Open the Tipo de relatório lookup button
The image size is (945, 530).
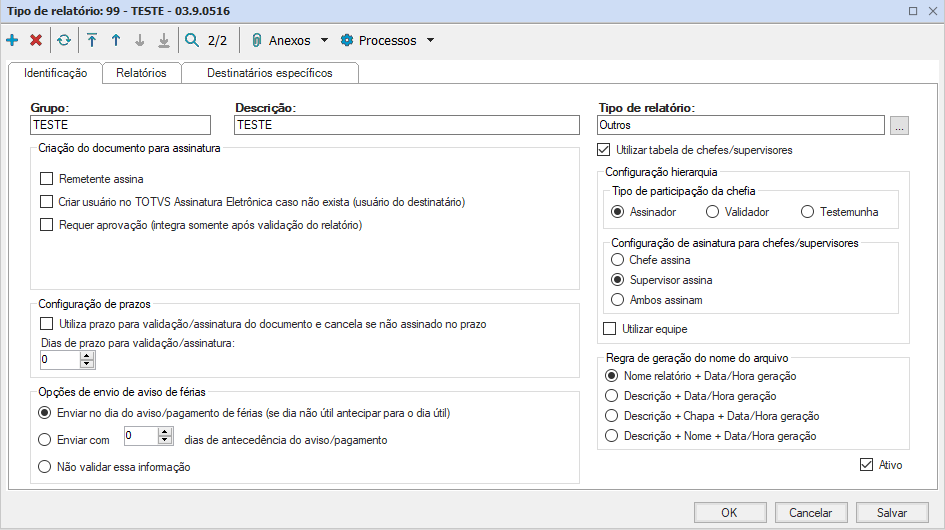[x=899, y=125]
